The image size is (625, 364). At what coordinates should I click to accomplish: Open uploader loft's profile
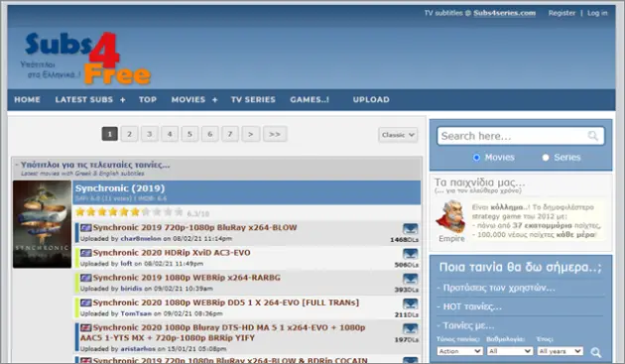(126, 264)
